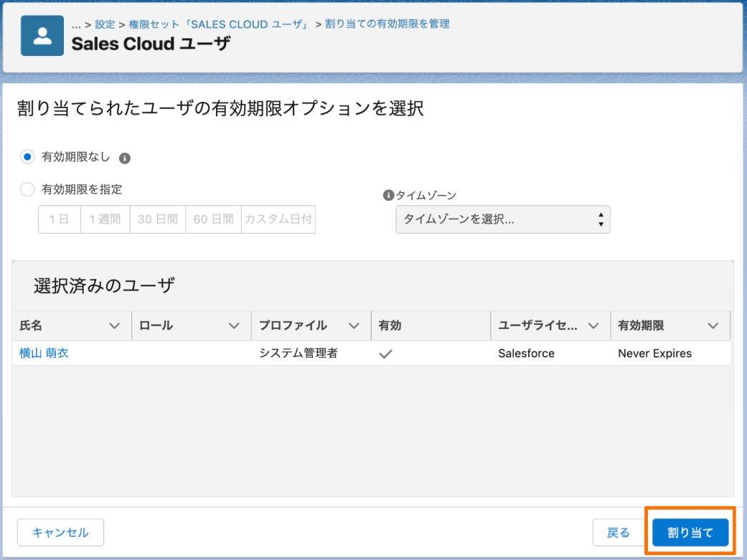This screenshot has width=747, height=560.
Task: Select the 有効期限を指定 radio option
Action: tap(27, 189)
